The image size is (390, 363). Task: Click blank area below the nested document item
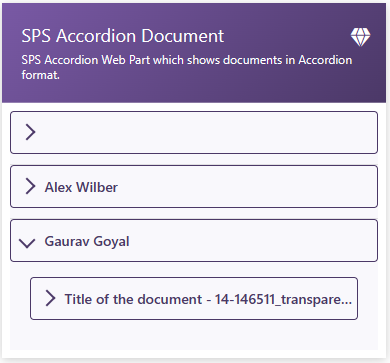pos(194,335)
